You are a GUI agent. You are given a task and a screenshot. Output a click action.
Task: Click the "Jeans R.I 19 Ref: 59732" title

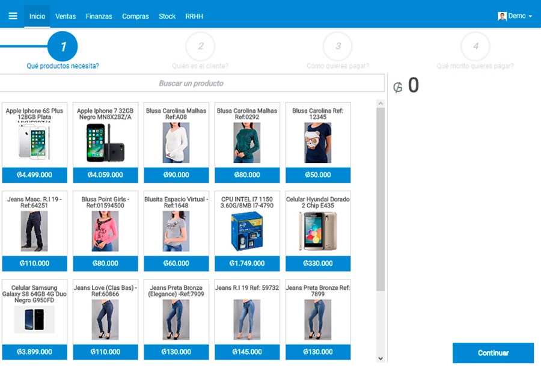click(247, 288)
